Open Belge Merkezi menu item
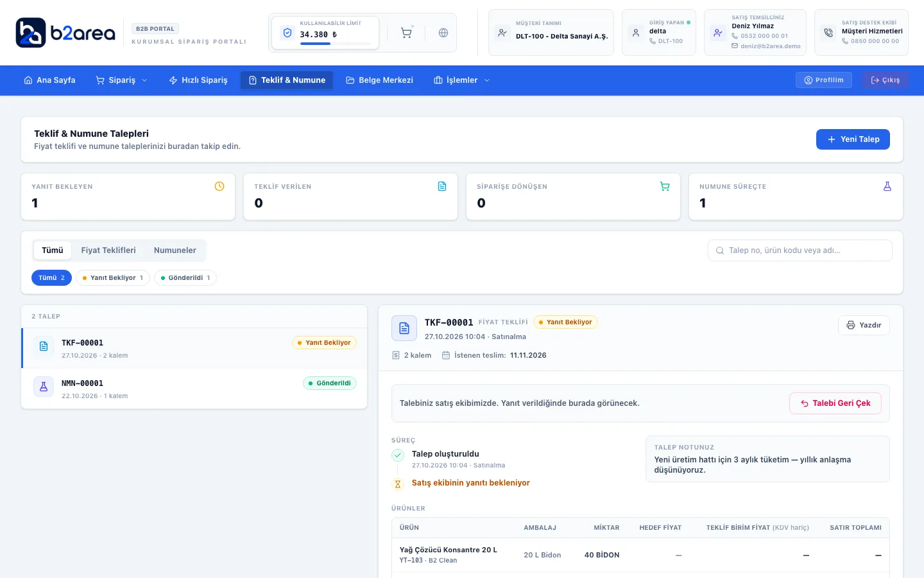 click(x=379, y=80)
